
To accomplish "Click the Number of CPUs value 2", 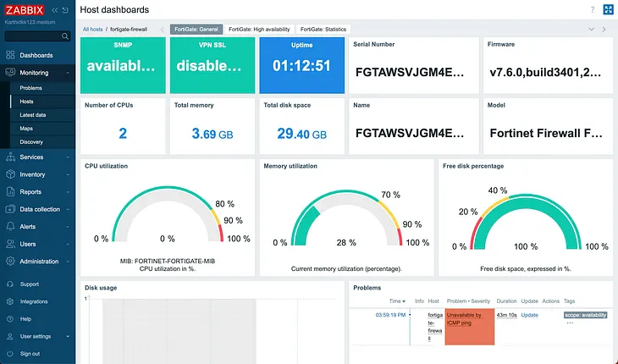I will tap(123, 133).
